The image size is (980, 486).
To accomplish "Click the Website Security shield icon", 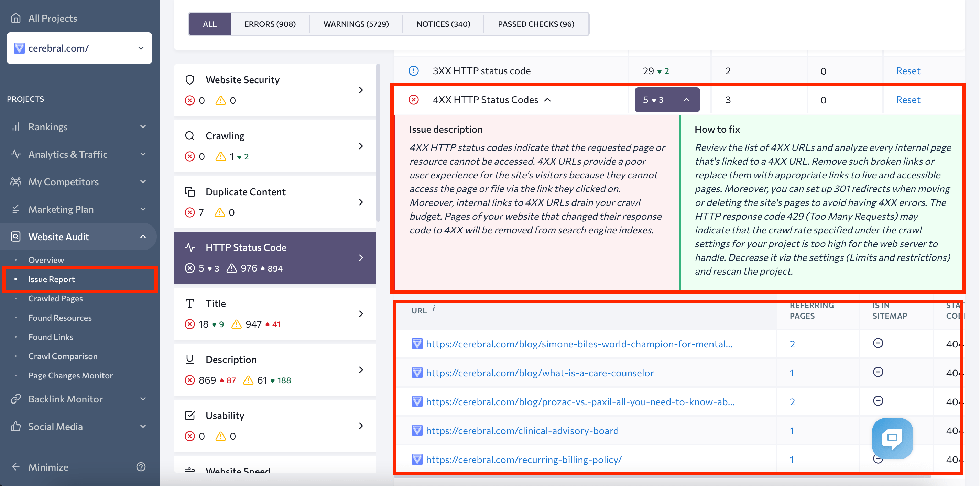I will (189, 79).
